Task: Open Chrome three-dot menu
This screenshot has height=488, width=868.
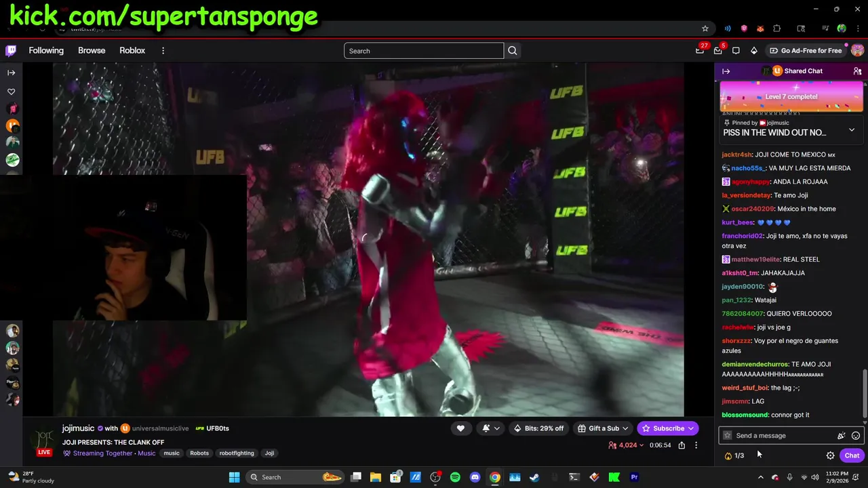Action: pyautogui.click(x=858, y=28)
